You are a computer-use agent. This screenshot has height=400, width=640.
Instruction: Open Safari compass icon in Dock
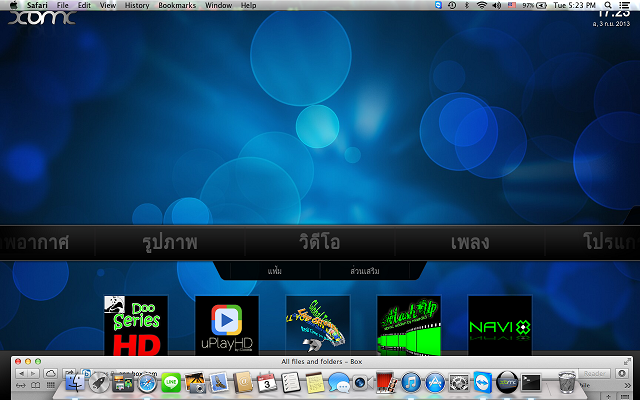click(x=147, y=383)
